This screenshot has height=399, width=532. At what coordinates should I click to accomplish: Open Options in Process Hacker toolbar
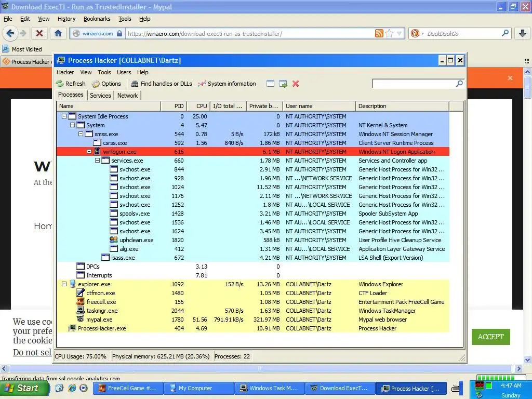(106, 84)
